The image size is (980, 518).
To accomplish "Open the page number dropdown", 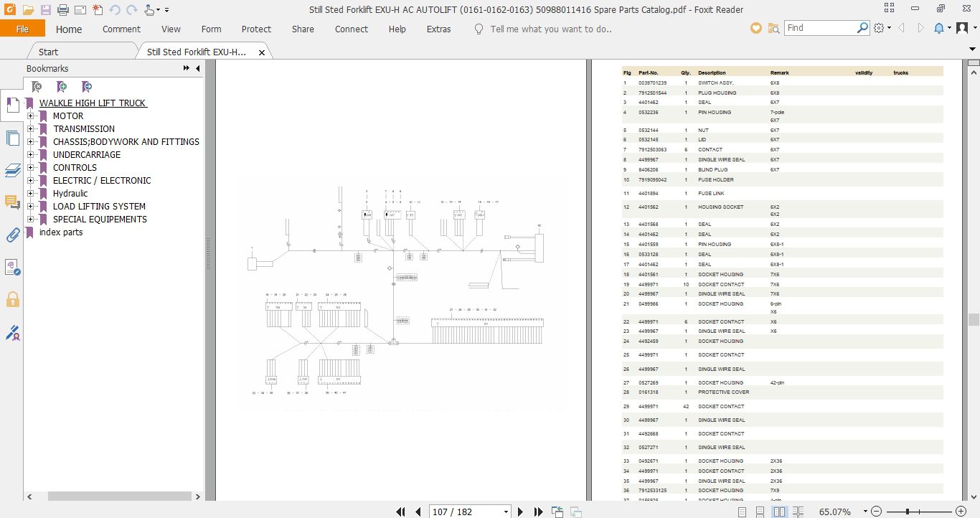I will pos(506,512).
